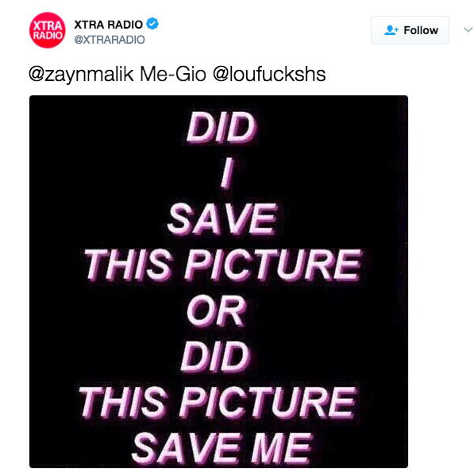The width and height of the screenshot is (474, 476).
Task: Click the Me-Gio text in tweet
Action: tap(173, 75)
